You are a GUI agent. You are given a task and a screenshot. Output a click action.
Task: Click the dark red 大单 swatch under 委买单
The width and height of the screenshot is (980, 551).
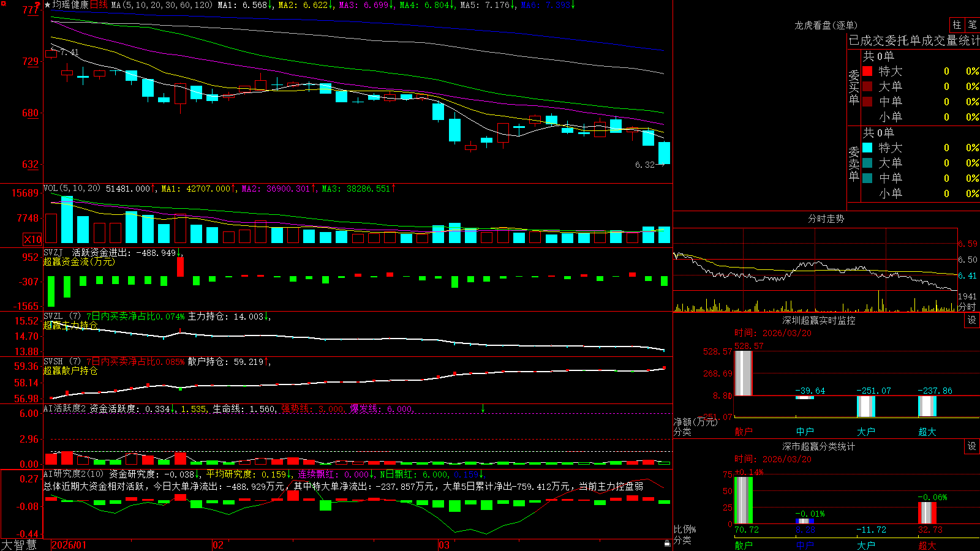(x=867, y=86)
